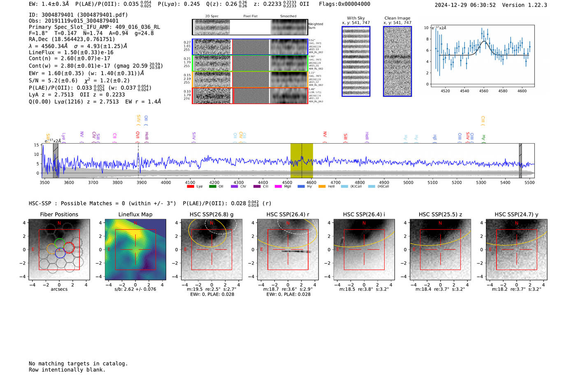Open the HSC SSP(26.8) g cutout
Viewport: 576px width, 392px height.
tap(212, 250)
